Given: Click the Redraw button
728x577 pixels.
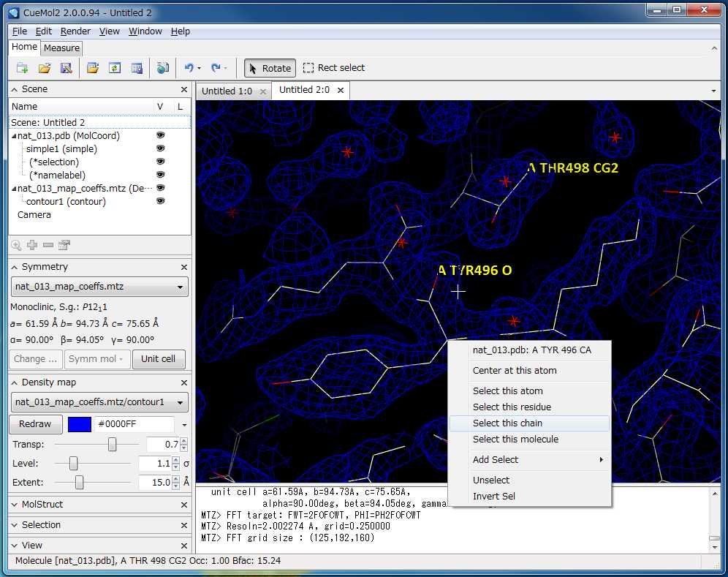Looking at the screenshot, I should point(35,424).
